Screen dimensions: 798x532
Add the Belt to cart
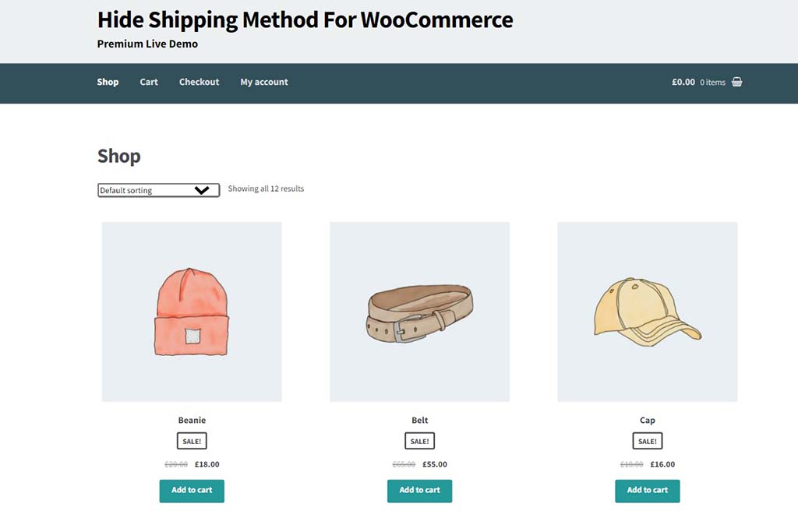419,490
